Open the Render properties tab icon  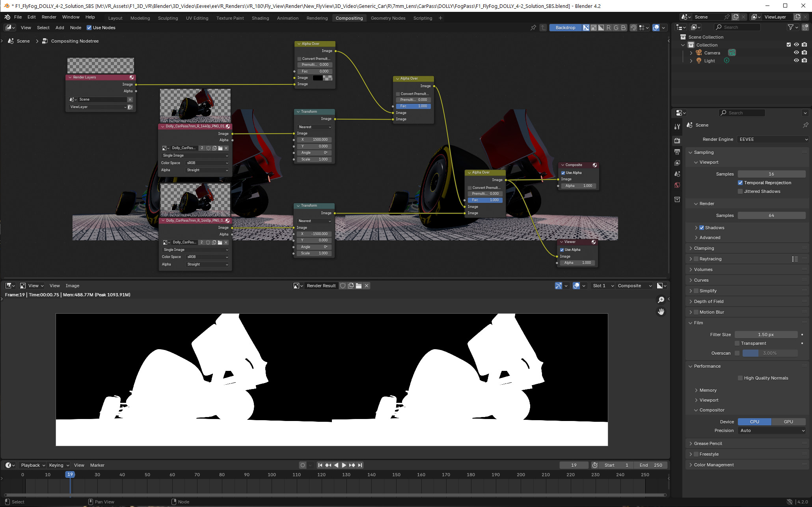677,140
